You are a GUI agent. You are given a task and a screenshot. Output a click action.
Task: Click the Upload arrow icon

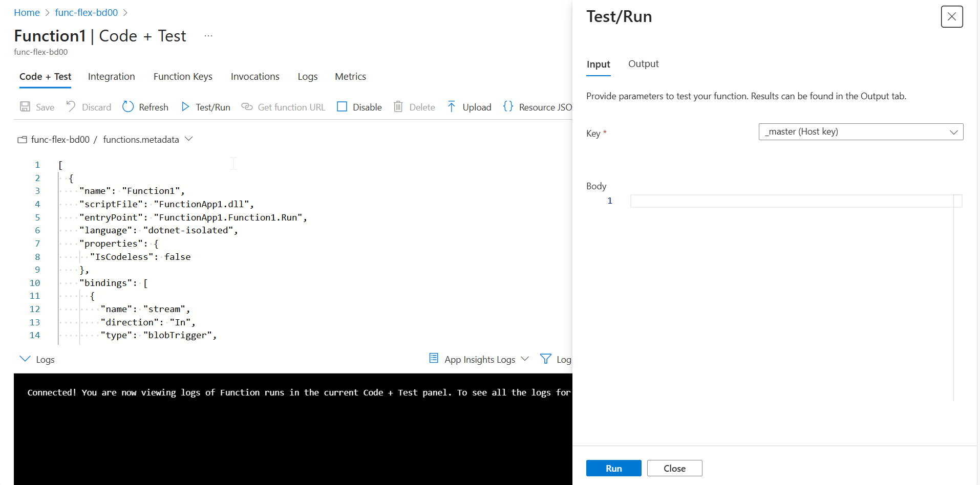coord(451,106)
